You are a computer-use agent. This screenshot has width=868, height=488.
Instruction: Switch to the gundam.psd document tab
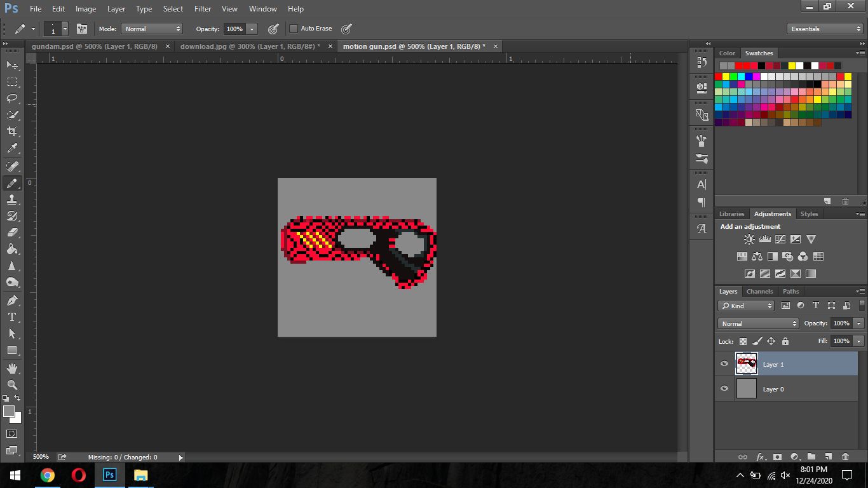click(x=95, y=46)
